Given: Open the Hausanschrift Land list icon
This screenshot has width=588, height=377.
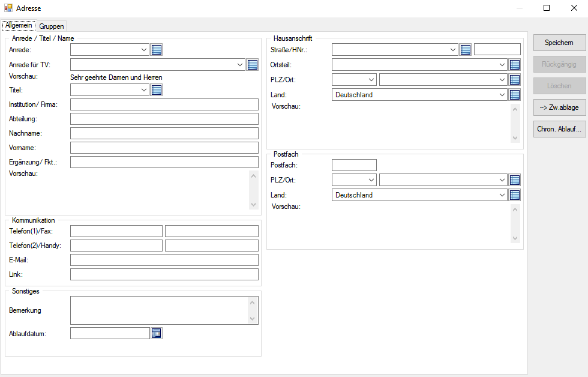Looking at the screenshot, I should [x=514, y=95].
